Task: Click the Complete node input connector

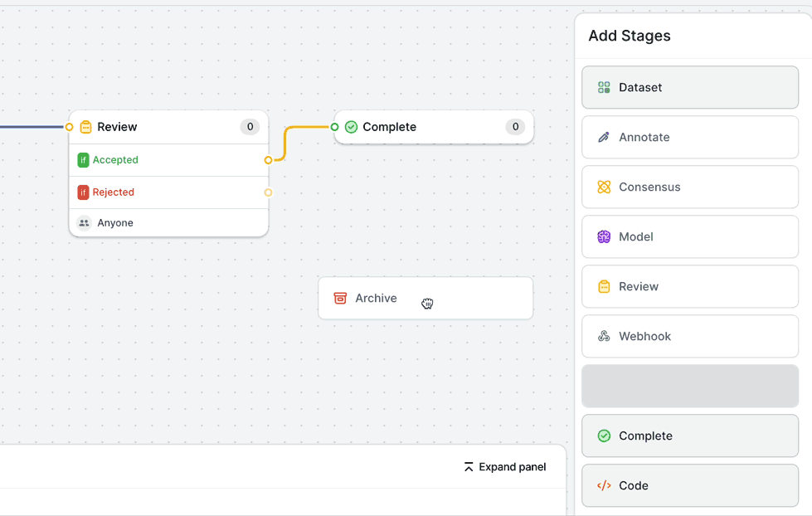Action: pos(334,127)
